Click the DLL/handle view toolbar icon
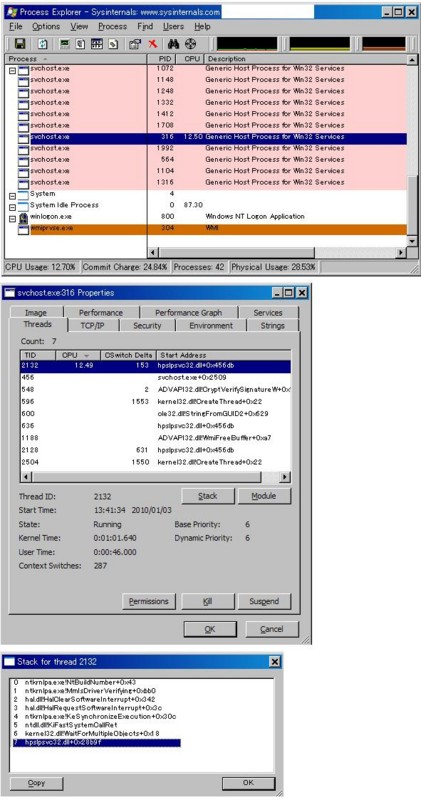 pos(112,44)
